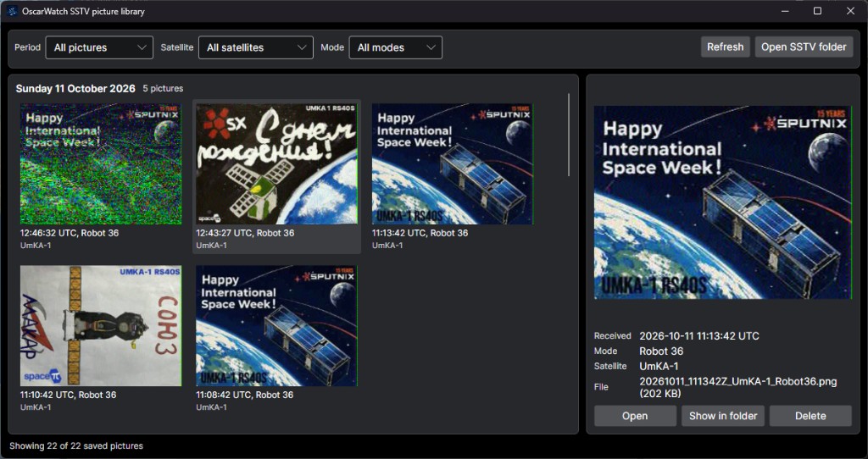Click the '11:13:42 UTC, Robot 36' caption

(420, 233)
